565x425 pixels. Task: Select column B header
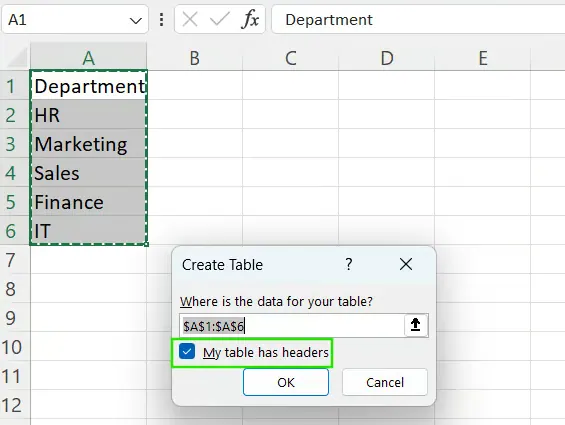coord(195,58)
